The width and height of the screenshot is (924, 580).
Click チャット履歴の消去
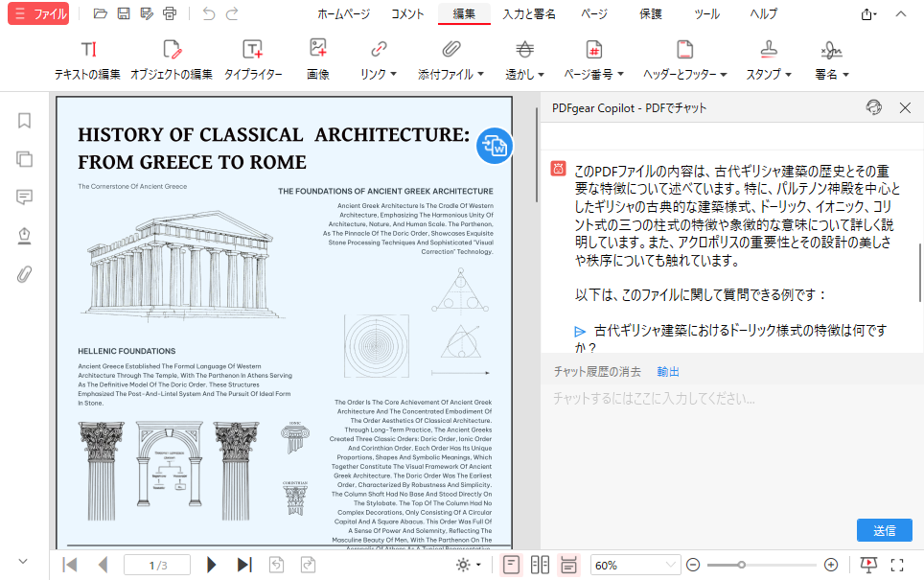597,371
